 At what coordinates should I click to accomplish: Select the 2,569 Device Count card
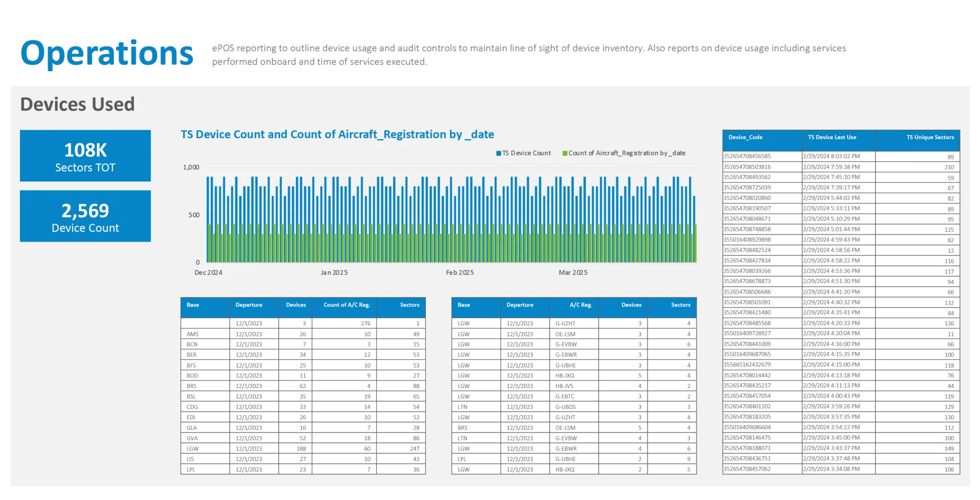pyautogui.click(x=85, y=216)
